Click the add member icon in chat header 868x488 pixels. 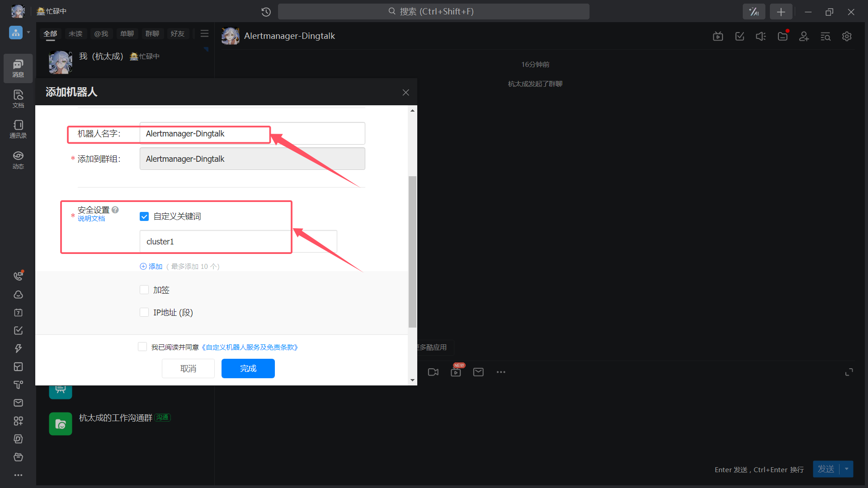coord(804,36)
